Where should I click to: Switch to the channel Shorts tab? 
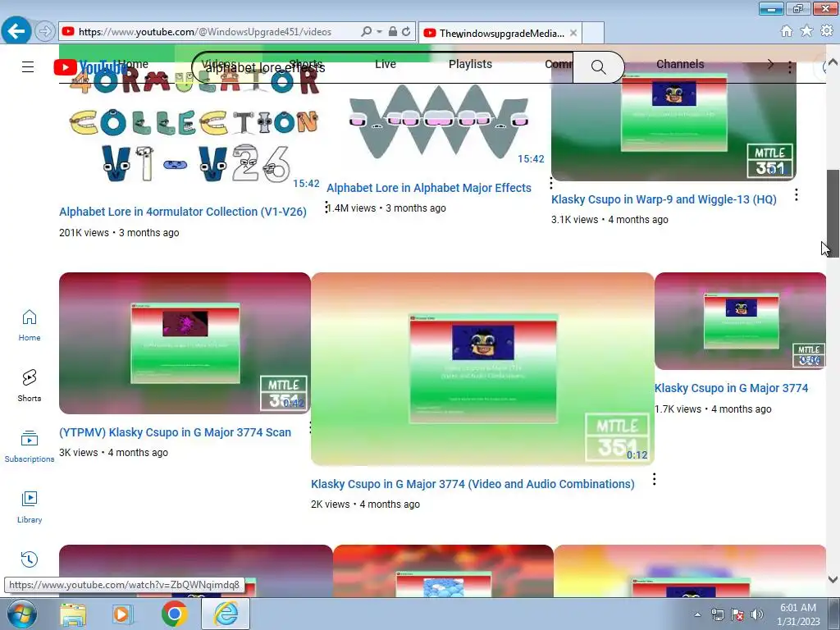tap(305, 64)
